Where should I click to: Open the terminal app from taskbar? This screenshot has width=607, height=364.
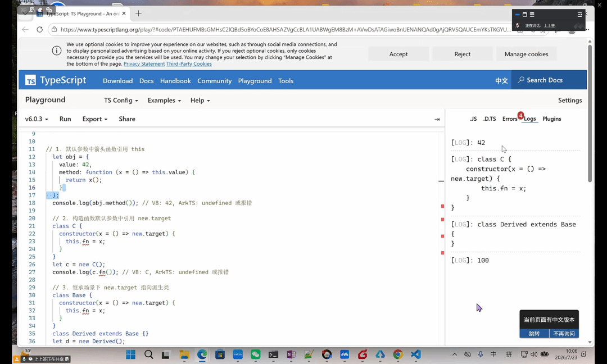click(x=273, y=354)
